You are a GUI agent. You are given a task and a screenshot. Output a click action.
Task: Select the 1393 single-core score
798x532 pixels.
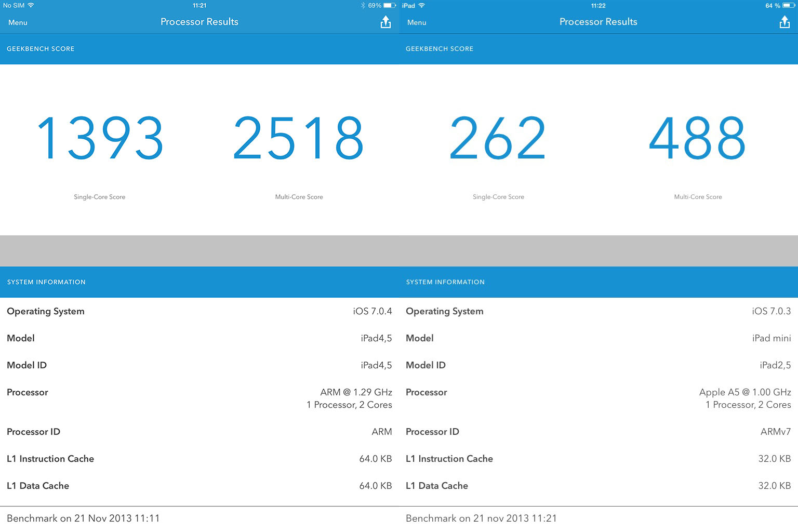tap(100, 138)
